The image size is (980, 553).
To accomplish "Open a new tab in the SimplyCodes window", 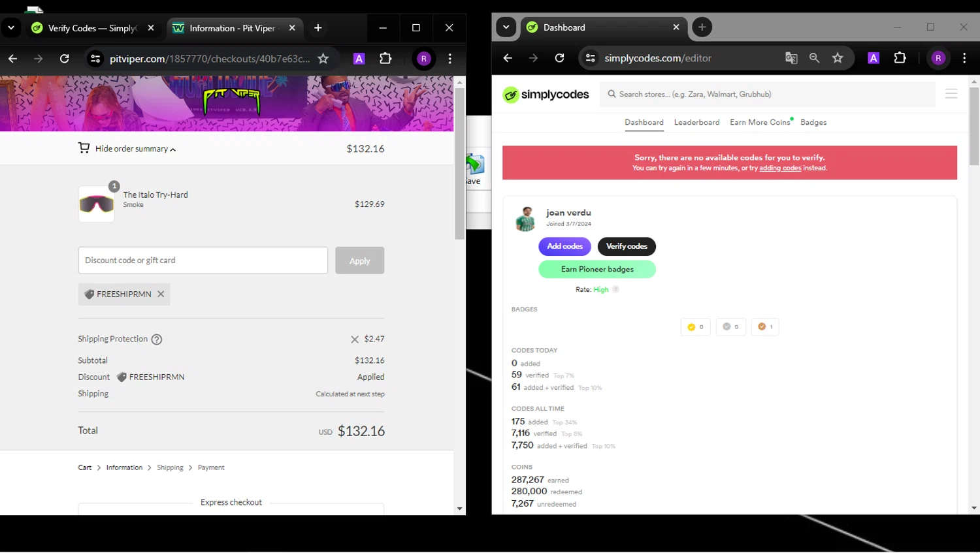I will click(x=702, y=27).
